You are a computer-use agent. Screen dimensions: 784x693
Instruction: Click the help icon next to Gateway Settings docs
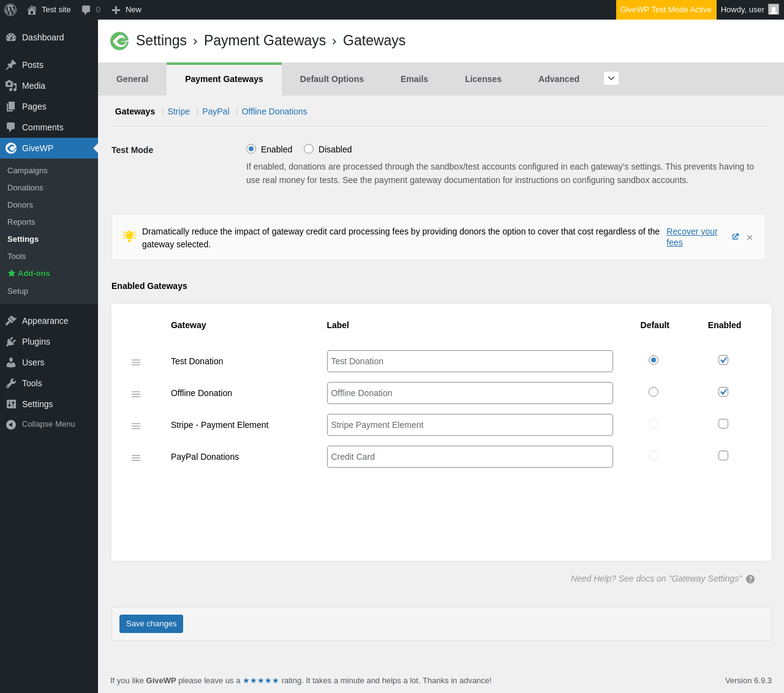point(750,579)
